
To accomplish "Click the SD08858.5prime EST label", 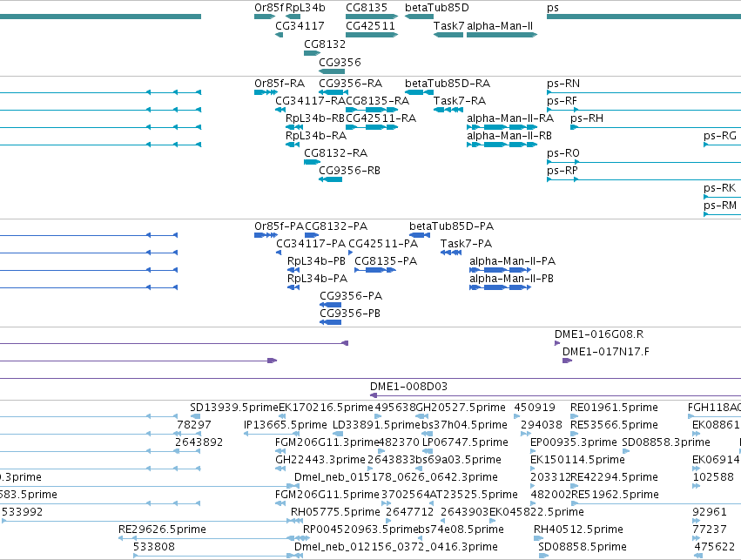I will point(583,547).
